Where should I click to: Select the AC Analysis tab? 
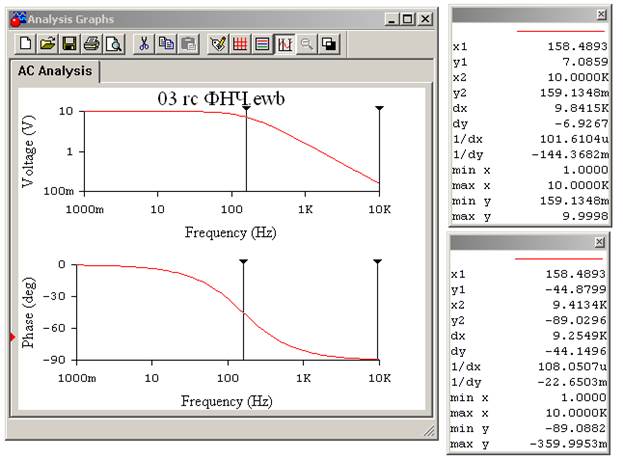[x=55, y=71]
